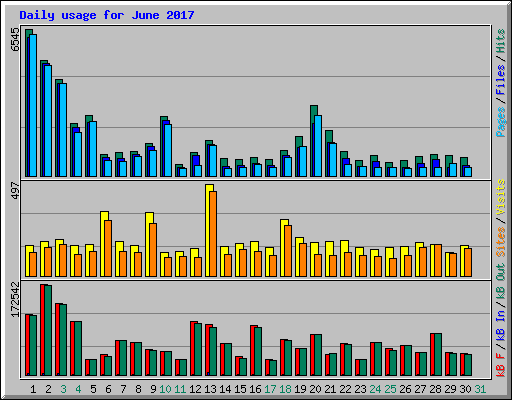The image size is (512, 400).
Task: Click the 'Files' legend label
Action: coord(501,79)
